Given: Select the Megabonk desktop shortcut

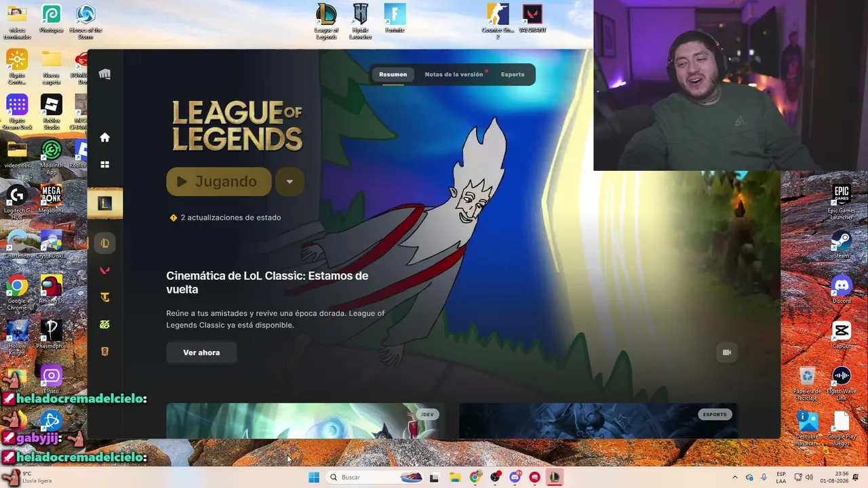Looking at the screenshot, I should (x=51, y=199).
